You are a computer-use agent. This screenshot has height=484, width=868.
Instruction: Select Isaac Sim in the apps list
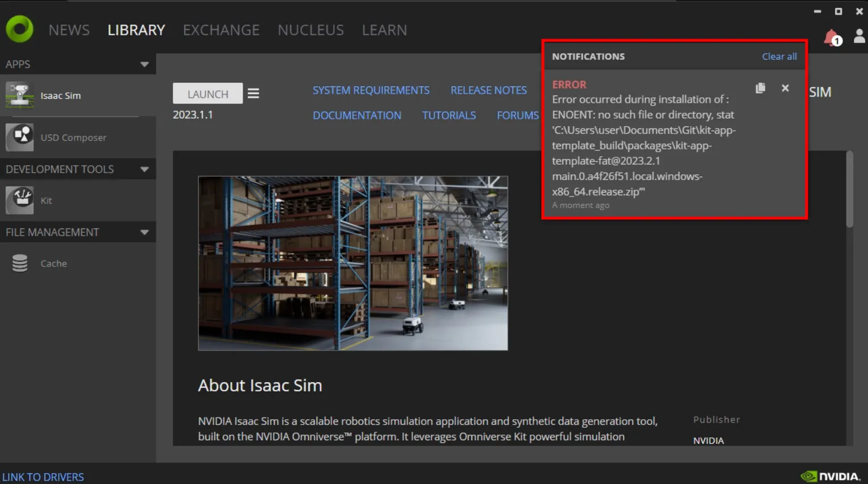[78, 95]
